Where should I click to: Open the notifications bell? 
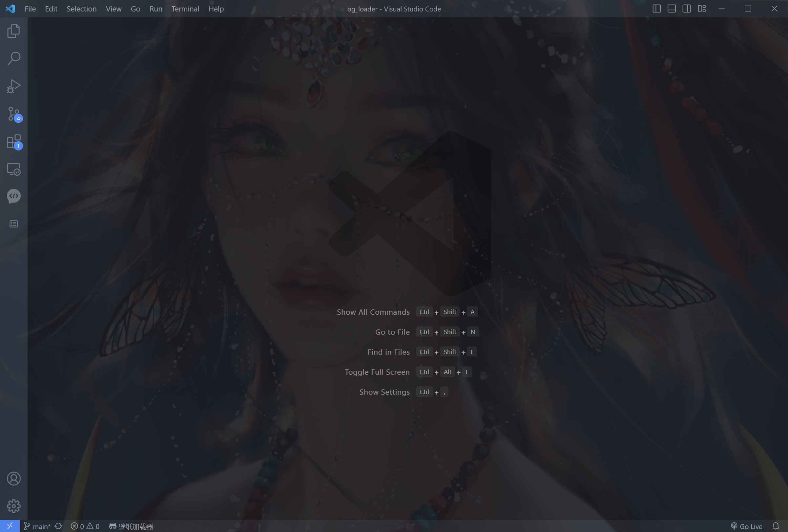[x=776, y=526]
